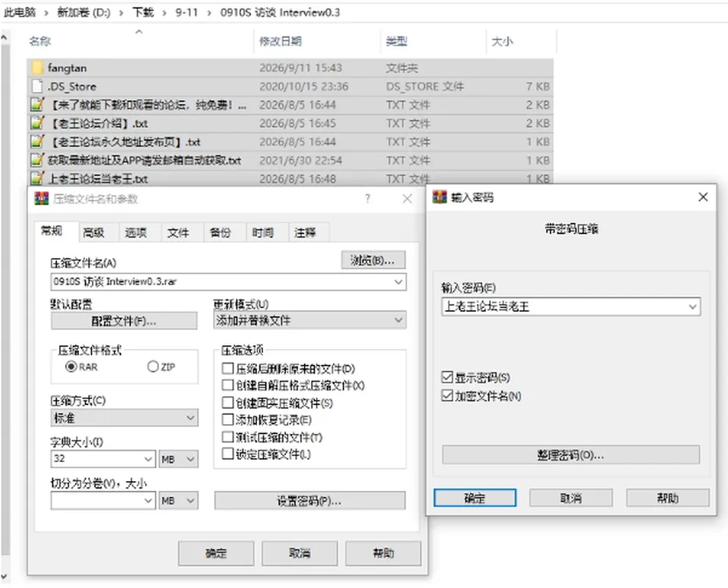Click WinRAR icon in 压缩文件名和参数 title bar
The image size is (728, 588).
pos(41,199)
